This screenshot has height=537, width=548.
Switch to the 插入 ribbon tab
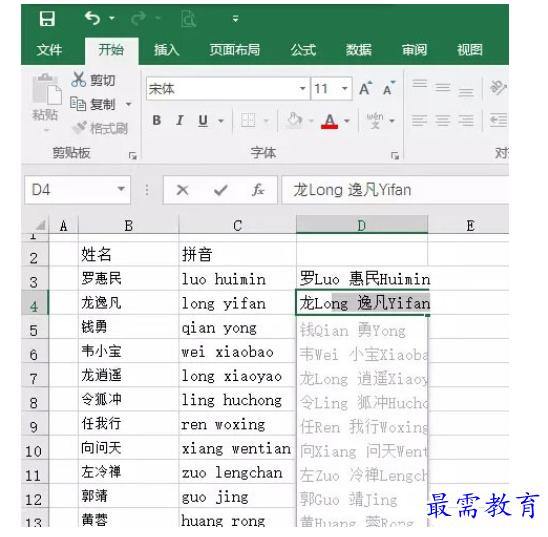[x=167, y=50]
